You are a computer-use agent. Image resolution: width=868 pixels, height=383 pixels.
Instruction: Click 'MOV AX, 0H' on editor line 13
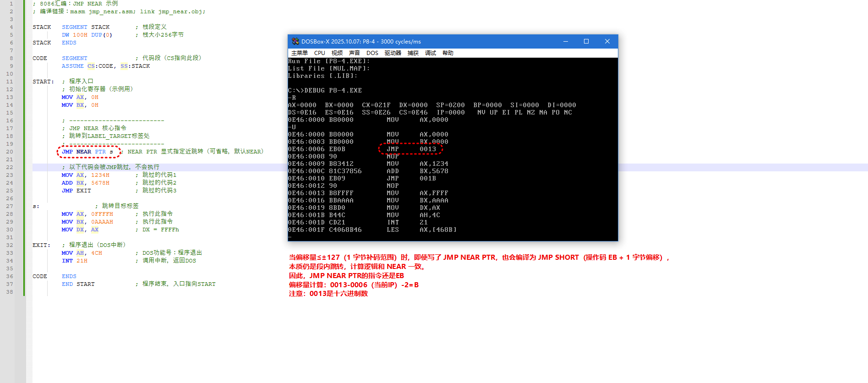[80, 97]
